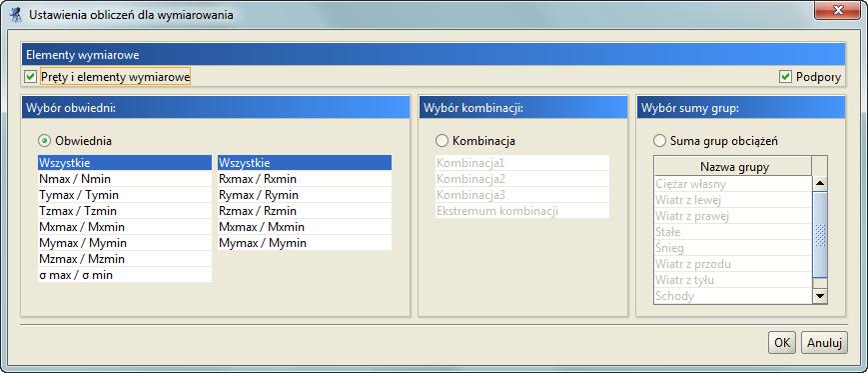Select Mzmax / Mzmin envelope row
The image size is (868, 373).
click(x=125, y=259)
